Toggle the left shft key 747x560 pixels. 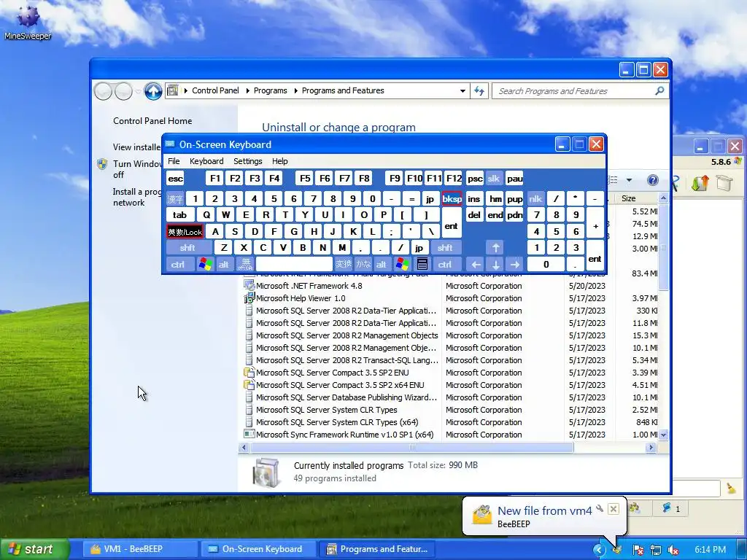(188, 248)
